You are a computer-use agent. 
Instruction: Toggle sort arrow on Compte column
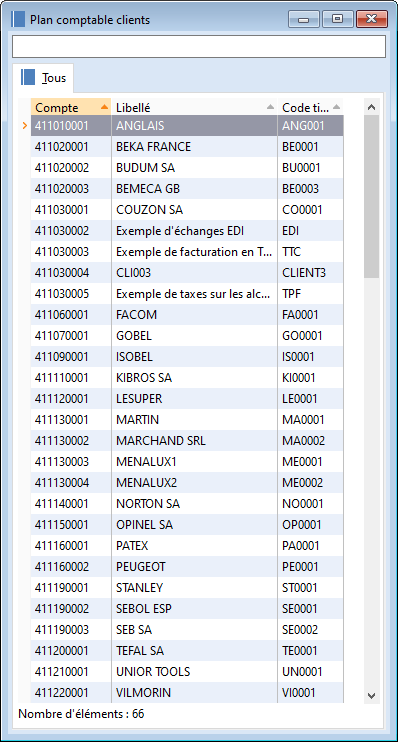(x=105, y=107)
